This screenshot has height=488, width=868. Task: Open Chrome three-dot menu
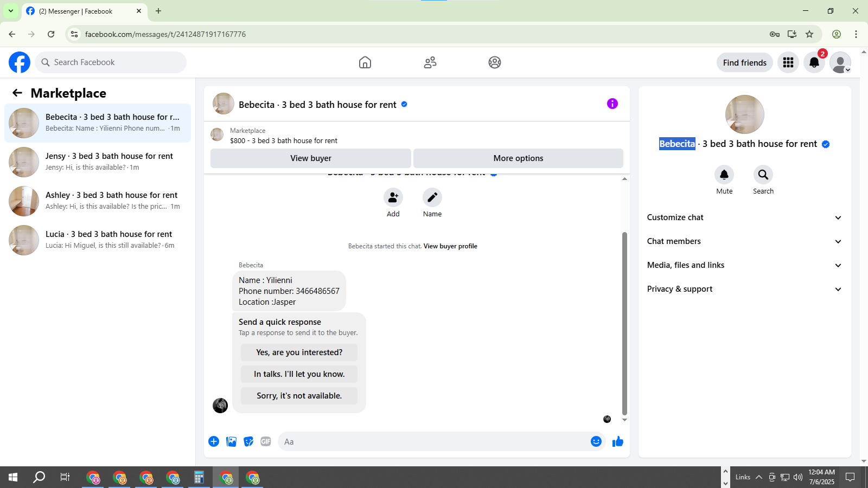point(856,34)
